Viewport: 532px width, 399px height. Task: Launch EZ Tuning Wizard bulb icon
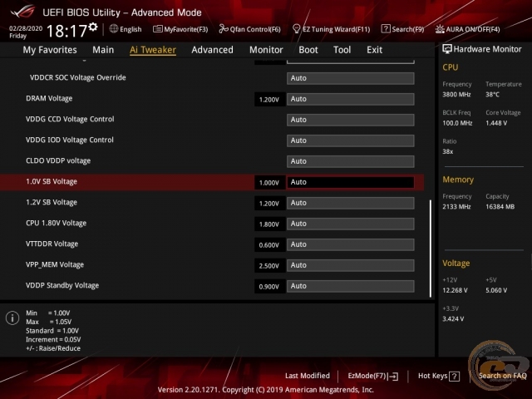click(296, 29)
